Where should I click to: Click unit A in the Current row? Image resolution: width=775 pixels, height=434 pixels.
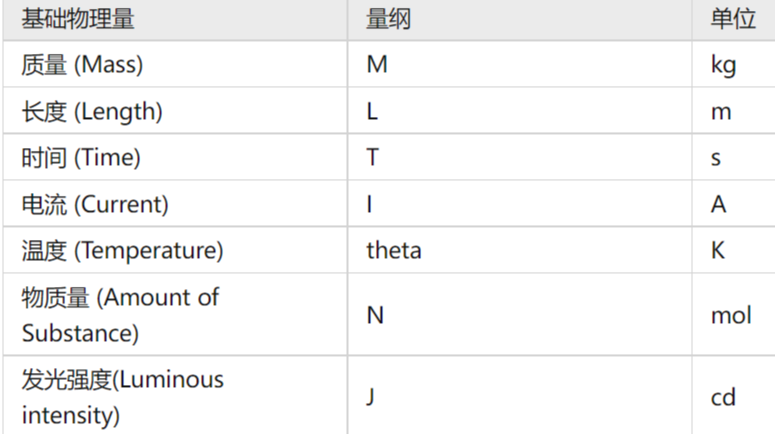(719, 204)
